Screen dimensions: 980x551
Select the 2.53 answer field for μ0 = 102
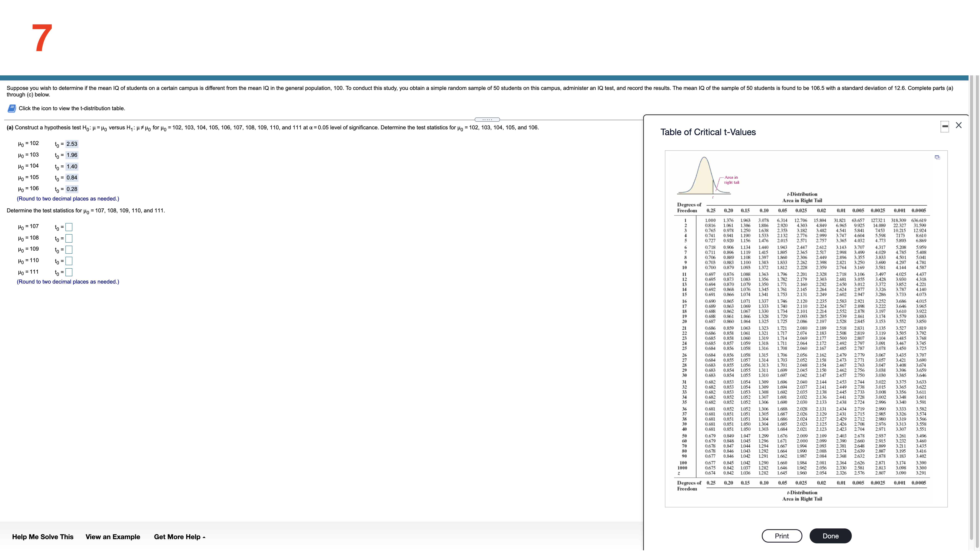pyautogui.click(x=72, y=144)
